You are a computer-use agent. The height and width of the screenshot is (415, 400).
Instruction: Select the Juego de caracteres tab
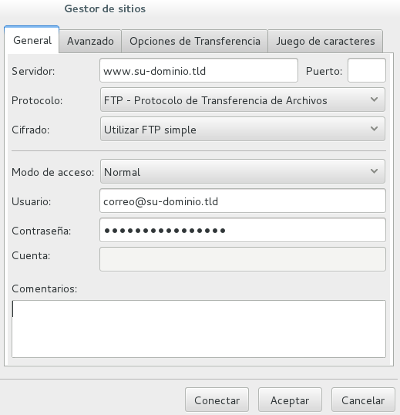click(325, 41)
